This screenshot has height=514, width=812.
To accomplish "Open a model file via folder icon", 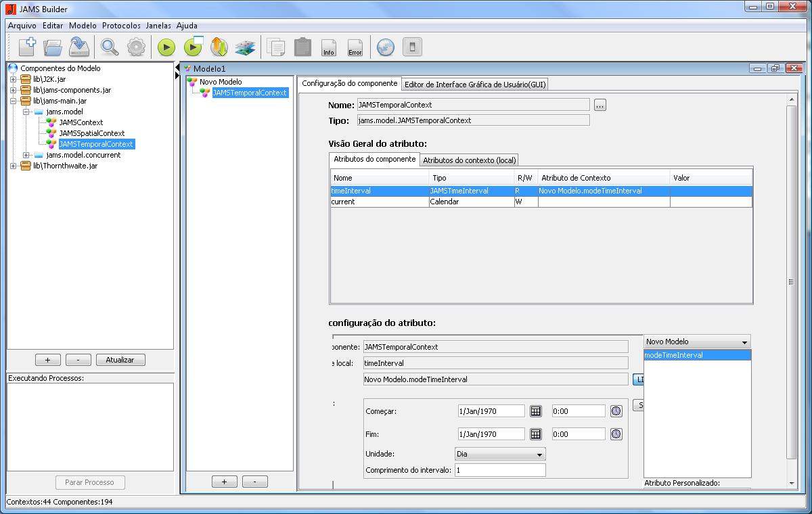I will [x=53, y=47].
